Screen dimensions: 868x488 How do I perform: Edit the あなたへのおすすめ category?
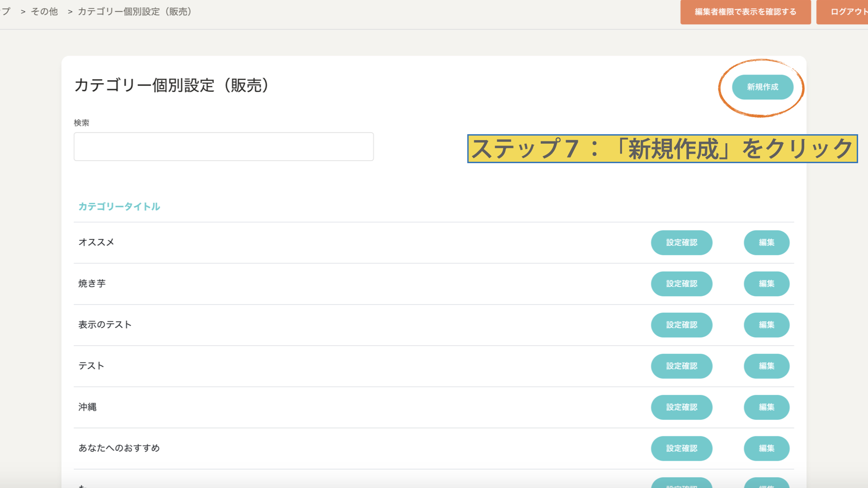coord(766,448)
